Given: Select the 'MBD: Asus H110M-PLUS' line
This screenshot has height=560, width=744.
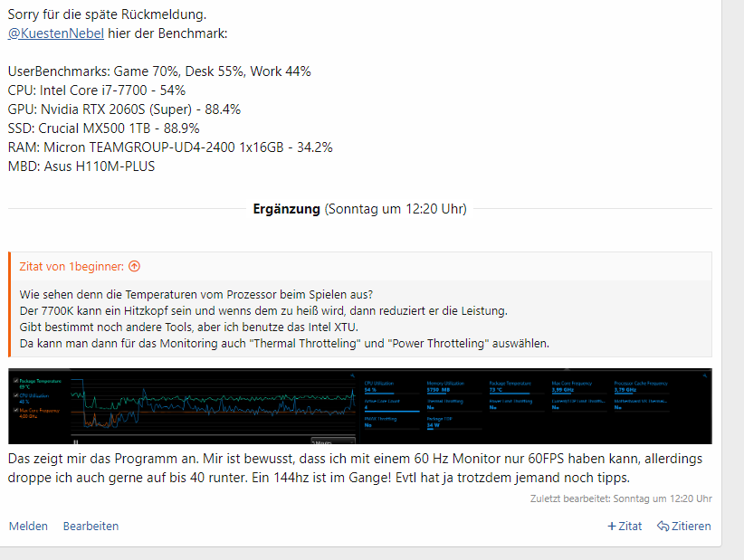Looking at the screenshot, I should 81,166.
